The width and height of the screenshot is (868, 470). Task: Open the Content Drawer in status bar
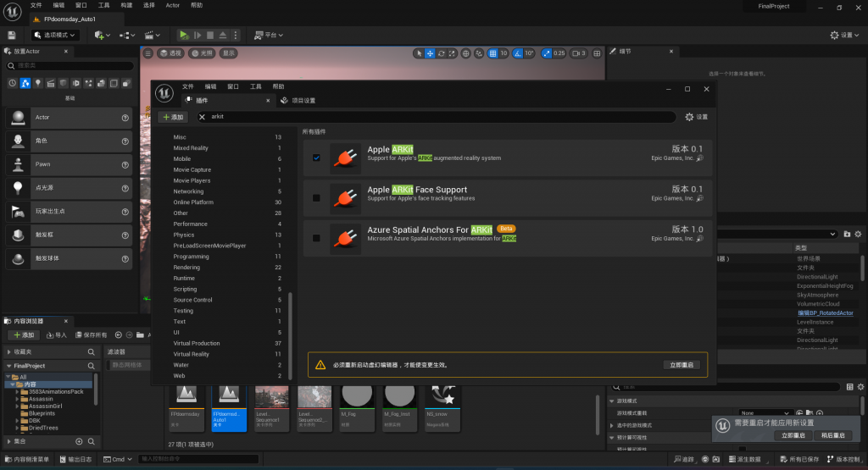click(x=26, y=459)
